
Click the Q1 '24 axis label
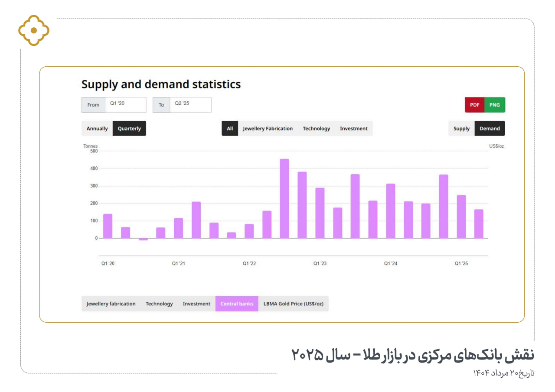[391, 263]
